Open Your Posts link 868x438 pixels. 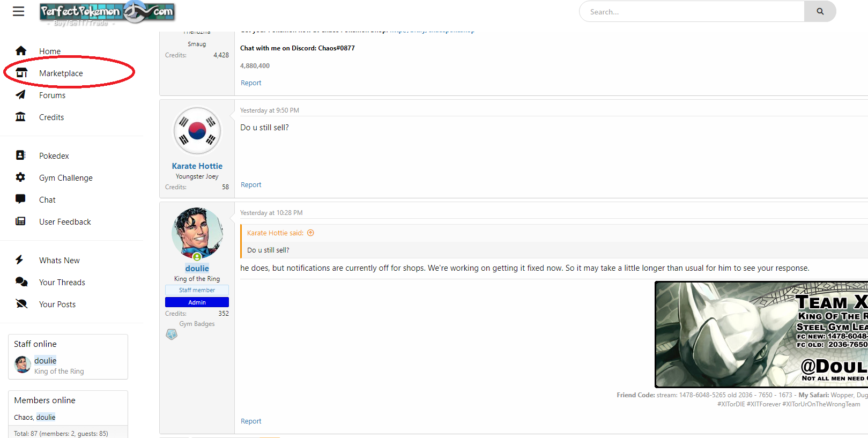pyautogui.click(x=57, y=305)
